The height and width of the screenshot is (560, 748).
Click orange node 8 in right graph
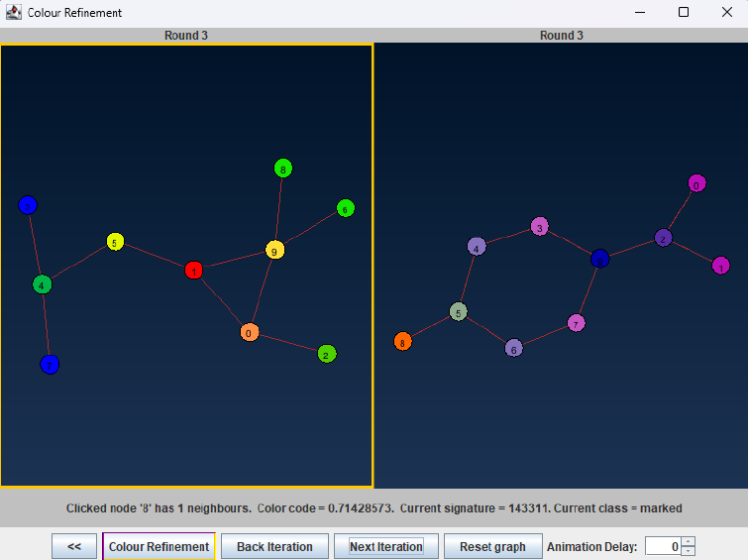pos(402,342)
